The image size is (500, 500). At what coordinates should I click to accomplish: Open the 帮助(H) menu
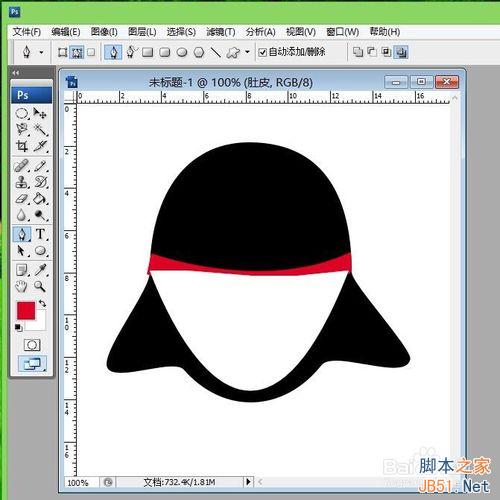tap(385, 32)
